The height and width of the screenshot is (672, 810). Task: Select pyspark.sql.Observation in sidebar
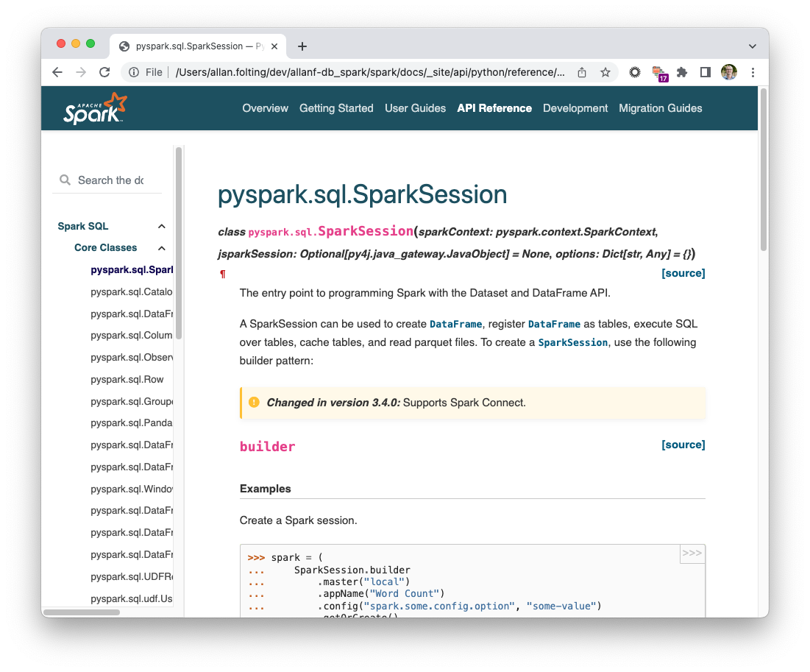[x=131, y=358]
